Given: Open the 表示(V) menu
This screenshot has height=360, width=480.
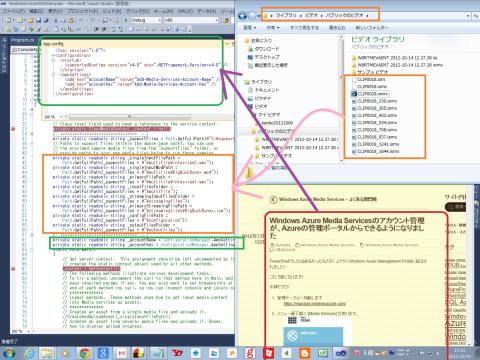Looking at the screenshot, I should pyautogui.click(x=55, y=11).
